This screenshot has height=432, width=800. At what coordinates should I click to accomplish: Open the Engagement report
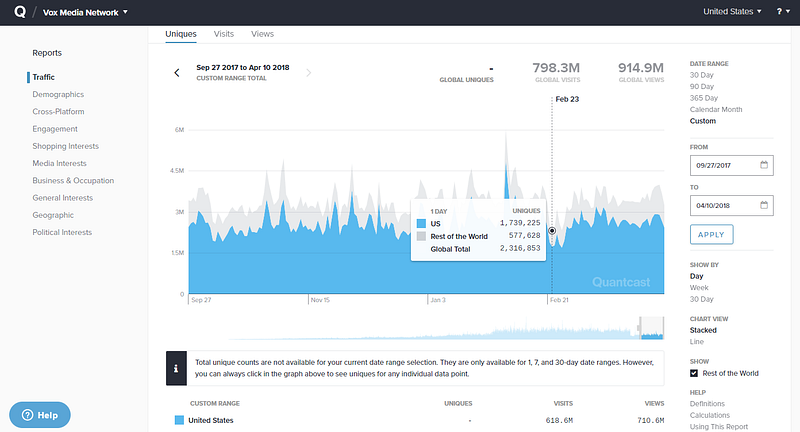[x=55, y=129]
